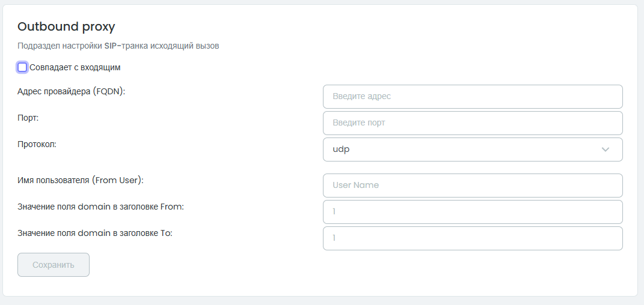Image resolution: width=644 pixels, height=305 pixels.
Task: Click the "Порт:" label
Action: (28, 118)
